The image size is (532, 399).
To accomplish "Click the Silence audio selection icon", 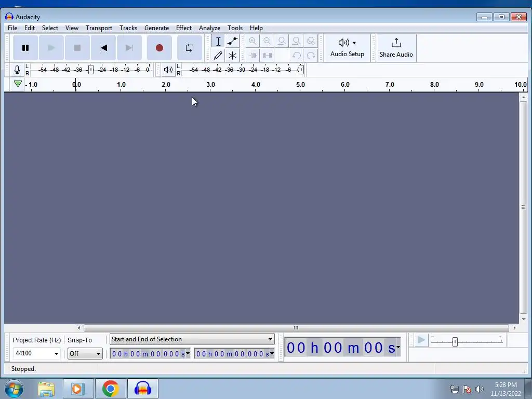I will (267, 55).
